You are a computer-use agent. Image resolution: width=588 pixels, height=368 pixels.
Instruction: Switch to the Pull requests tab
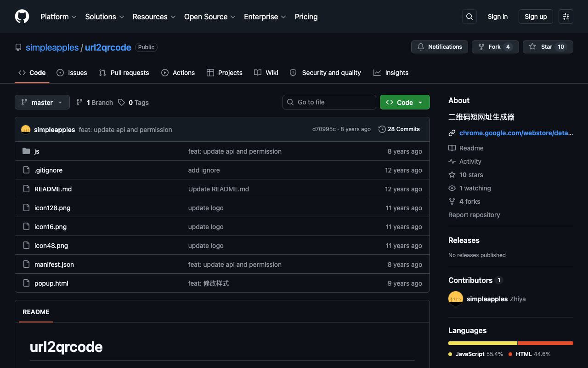(124, 73)
